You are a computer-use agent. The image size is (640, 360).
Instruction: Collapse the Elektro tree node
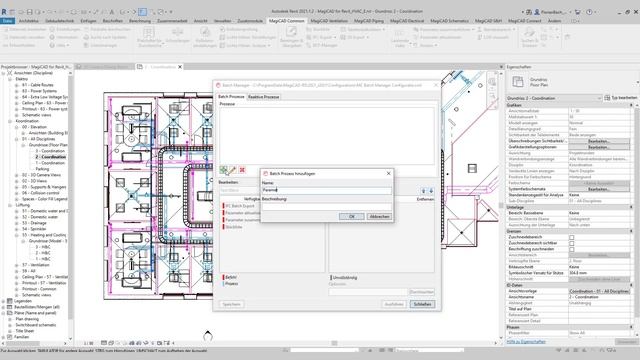click(10, 79)
